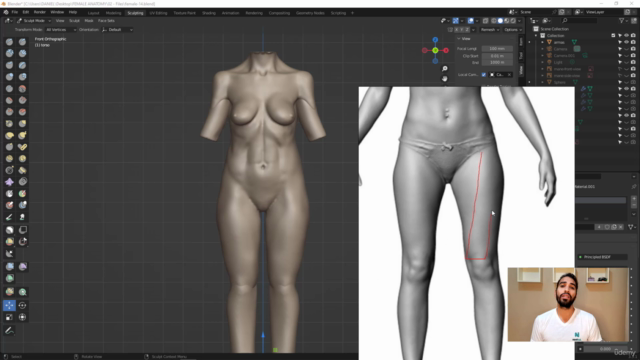The image size is (640, 360).
Task: Select the Elastic Deform brush
Action: (9, 135)
